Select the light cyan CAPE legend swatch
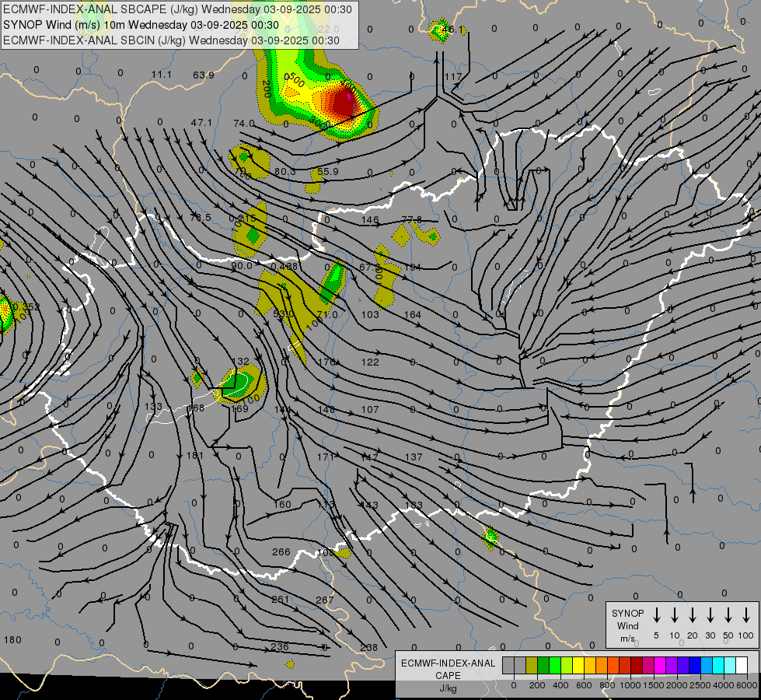Image resolution: width=761 pixels, height=700 pixels. 729,665
